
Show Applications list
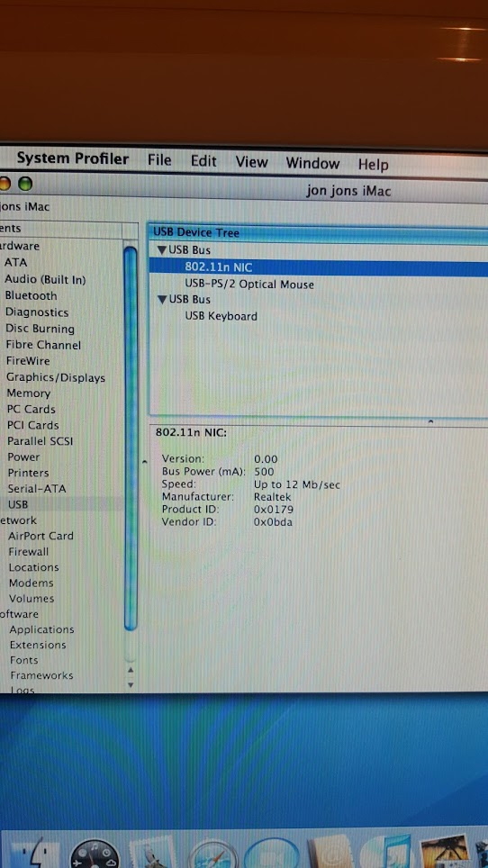coord(41,629)
